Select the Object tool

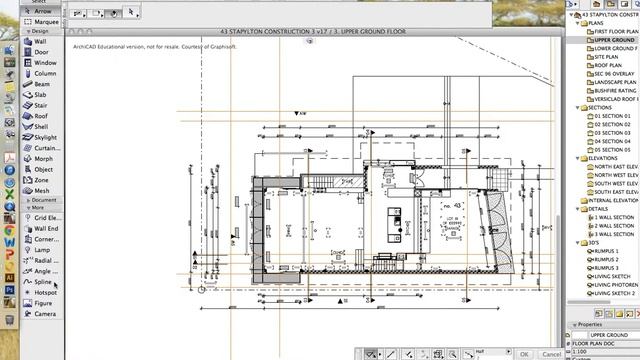tap(42, 169)
